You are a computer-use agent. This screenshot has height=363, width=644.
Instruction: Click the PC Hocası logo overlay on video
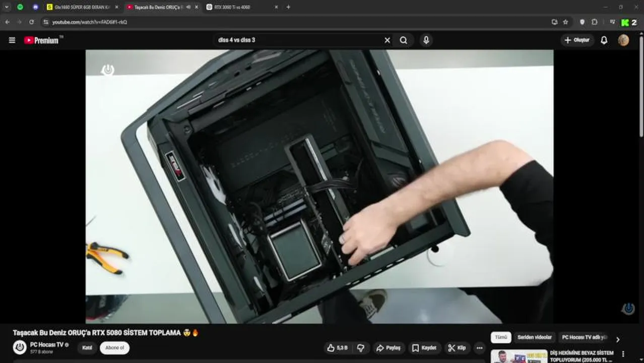pyautogui.click(x=108, y=70)
